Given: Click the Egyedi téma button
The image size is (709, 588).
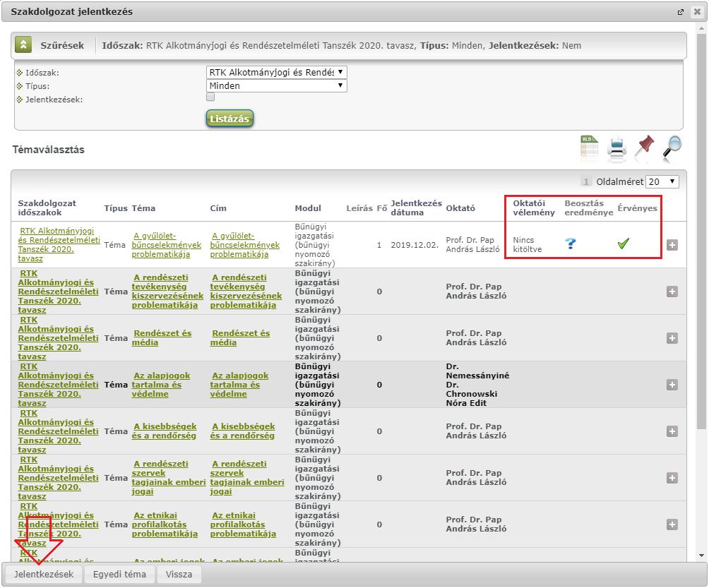Looking at the screenshot, I should 119,575.
